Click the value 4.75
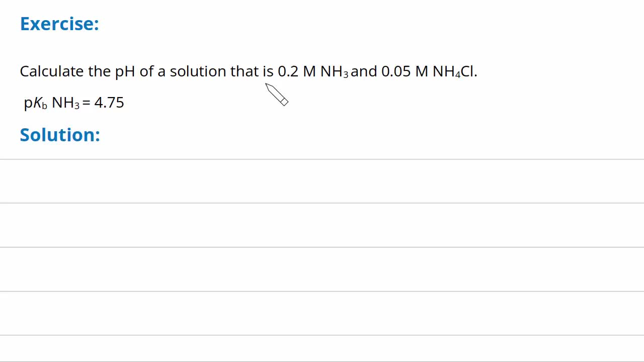This screenshot has width=644, height=362. 109,103
